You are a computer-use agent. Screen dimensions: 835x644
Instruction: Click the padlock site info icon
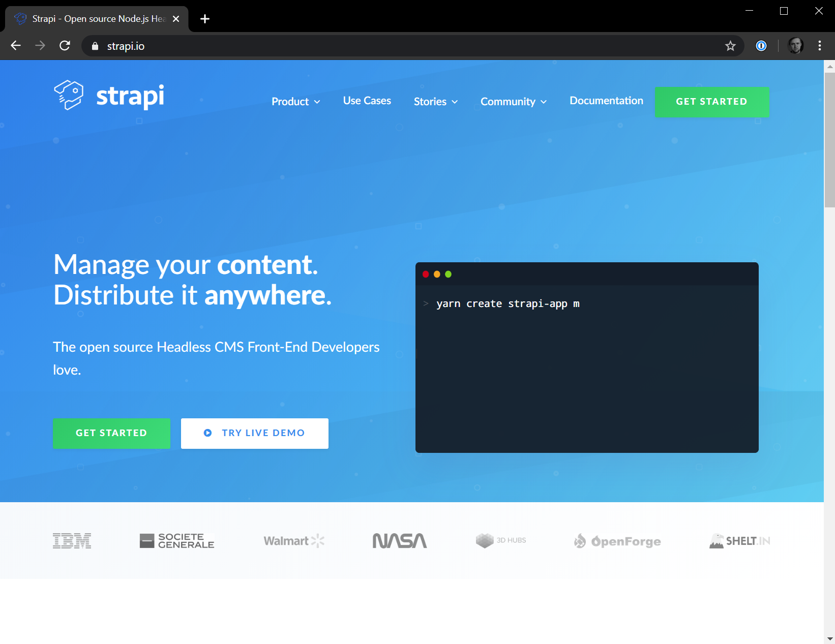click(95, 46)
